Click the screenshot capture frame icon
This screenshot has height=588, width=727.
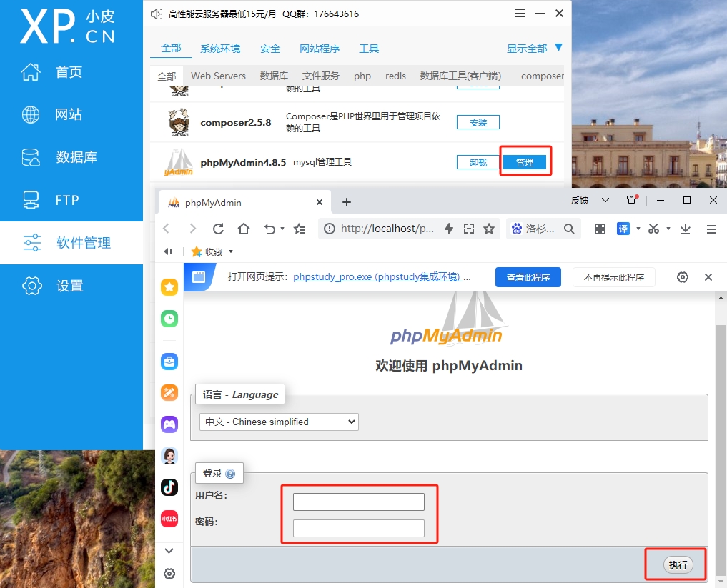[x=469, y=229]
